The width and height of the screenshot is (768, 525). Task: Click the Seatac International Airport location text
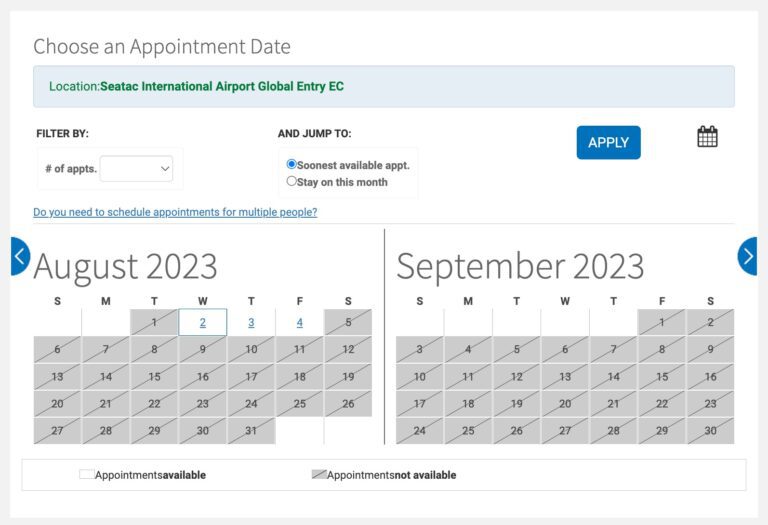click(x=222, y=86)
